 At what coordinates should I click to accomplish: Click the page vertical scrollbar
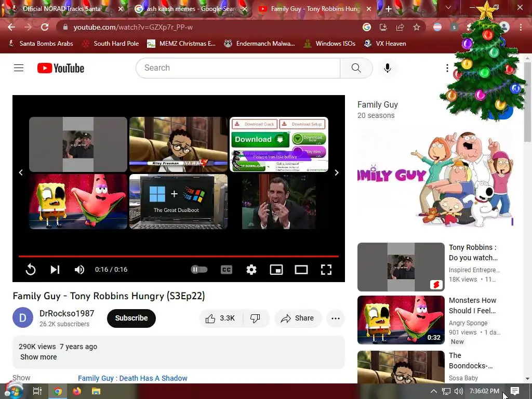527,102
